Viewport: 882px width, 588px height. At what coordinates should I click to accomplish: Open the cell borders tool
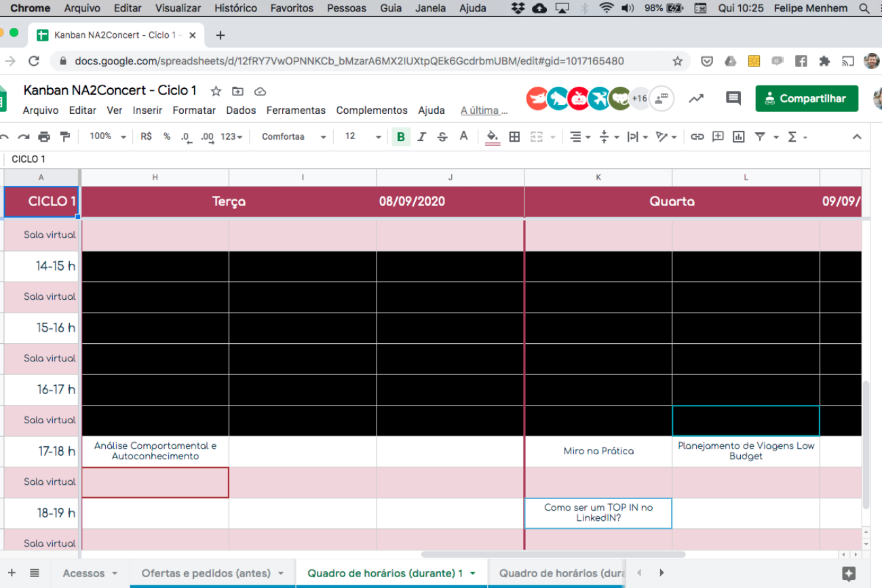point(514,137)
